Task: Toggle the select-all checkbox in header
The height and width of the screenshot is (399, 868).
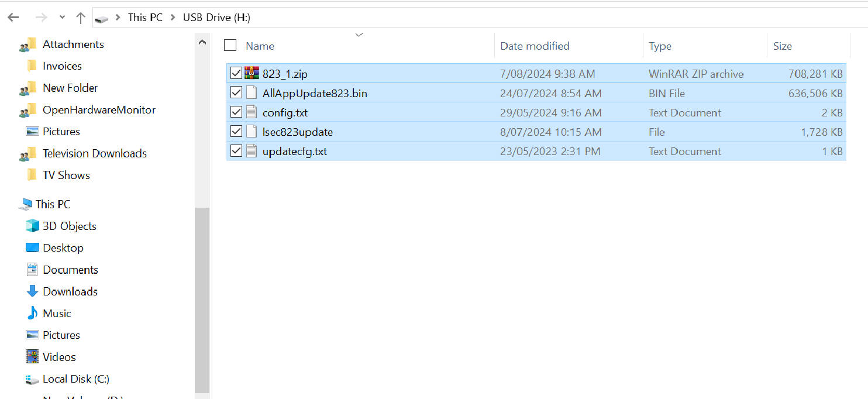Action: coord(230,46)
